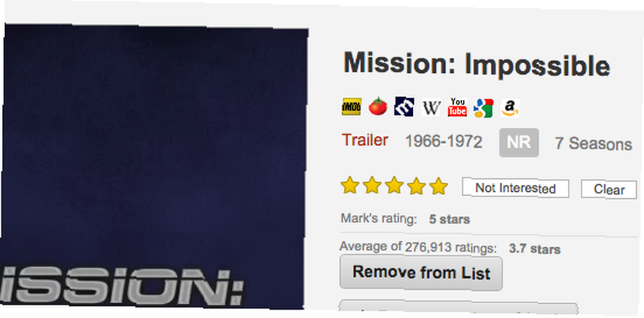644x318 pixels.
Task: Open the Wikipedia W icon
Action: (431, 108)
